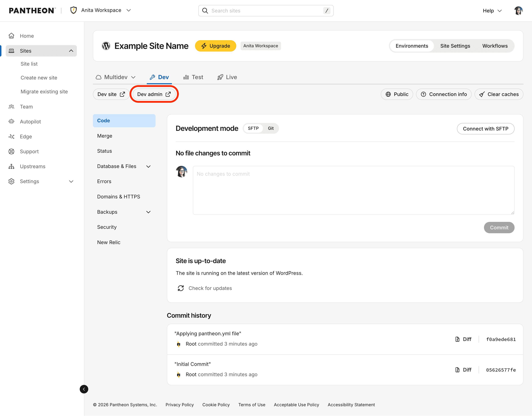Screen dimensions: 532x416
Task: Click the Accessibility Statement footer link
Action: (x=351, y=405)
